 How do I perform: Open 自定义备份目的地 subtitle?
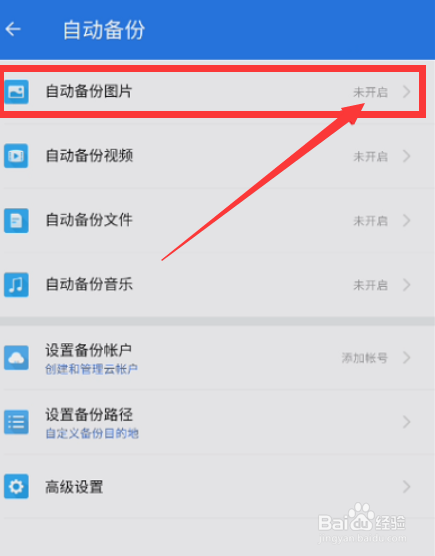(x=92, y=433)
